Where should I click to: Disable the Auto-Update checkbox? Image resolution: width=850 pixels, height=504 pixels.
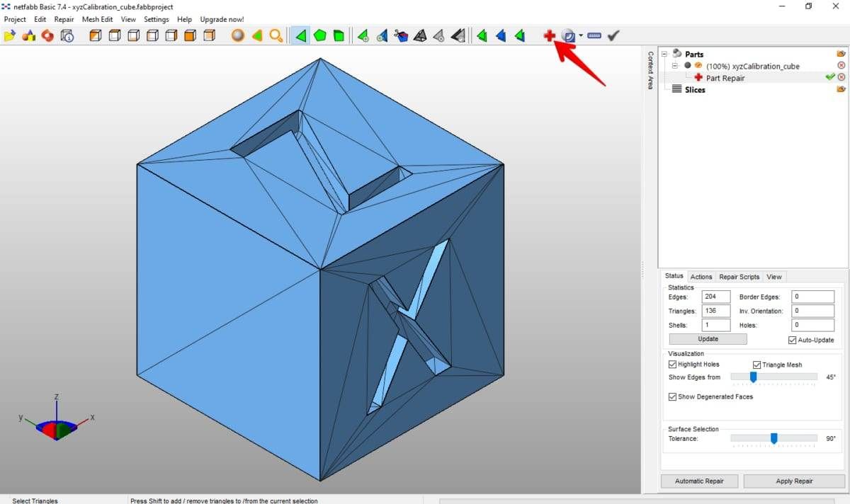click(x=791, y=340)
